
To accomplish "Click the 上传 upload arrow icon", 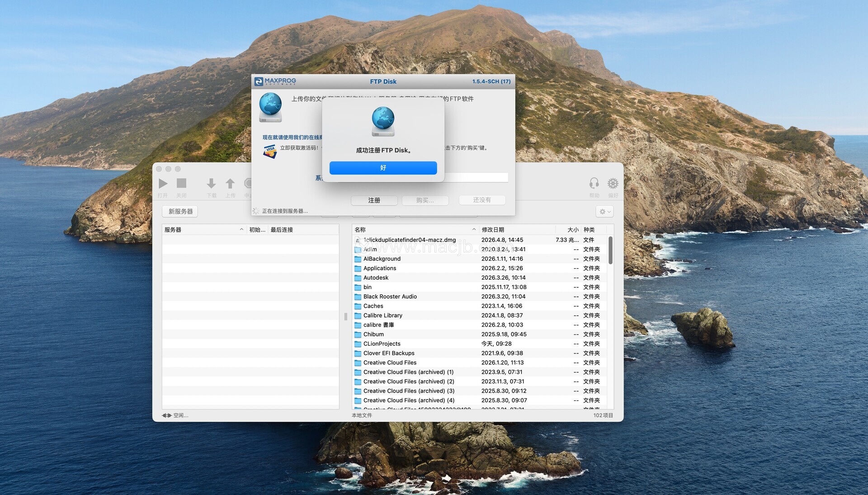I will 230,183.
